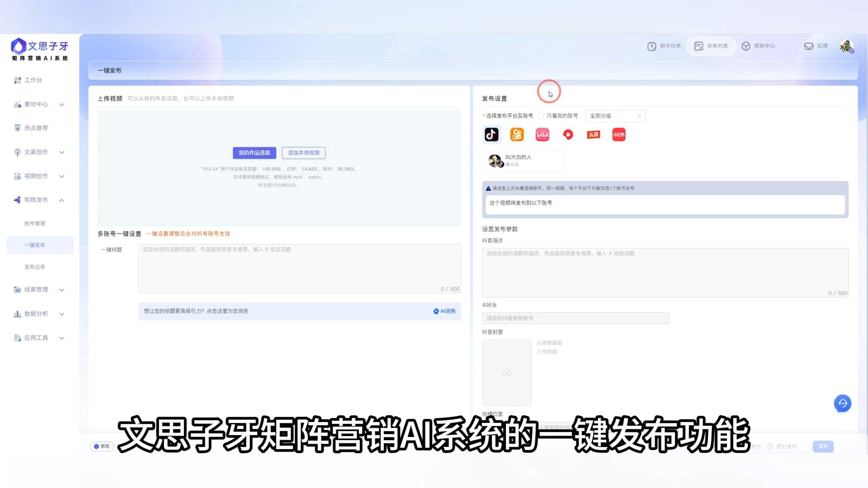This screenshot has height=488, width=868.
Task: Click the 文案创作 lightbulb icon
Action: (x=17, y=152)
